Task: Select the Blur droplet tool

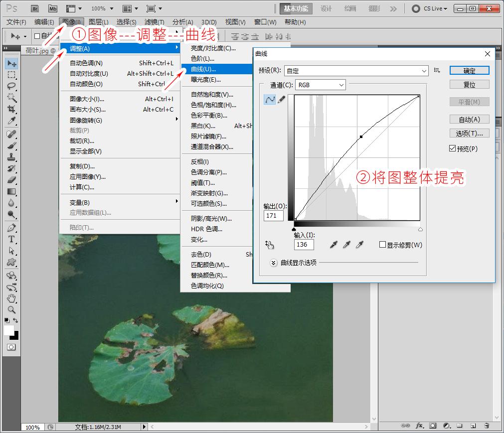Action: pos(11,203)
